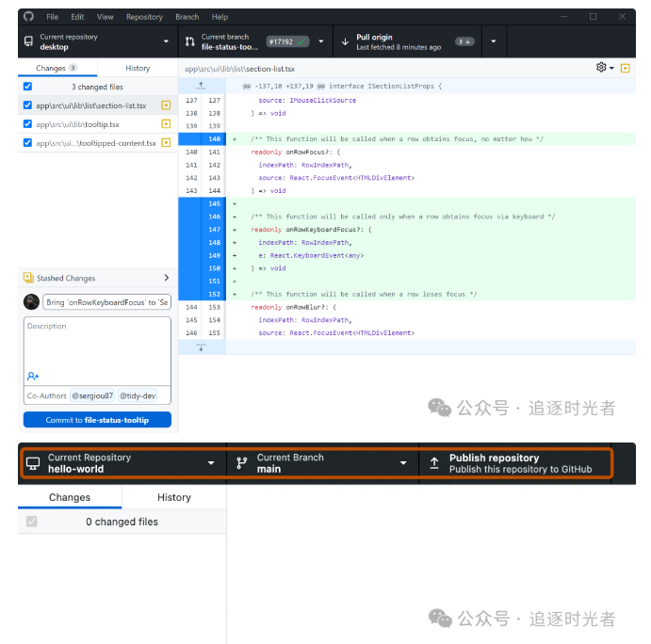Viewport: 651px width, 644px height.
Task: Toggle selection of added line 140
Action: pyautogui.click(x=203, y=139)
